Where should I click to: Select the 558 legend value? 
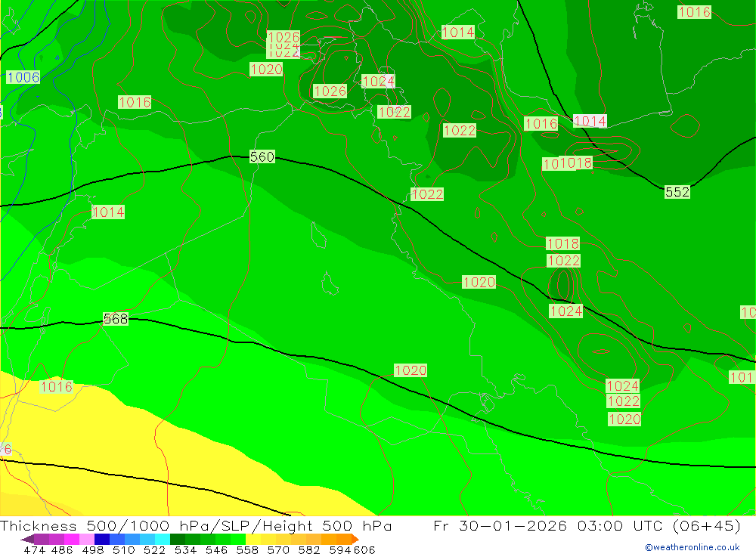coord(247,550)
